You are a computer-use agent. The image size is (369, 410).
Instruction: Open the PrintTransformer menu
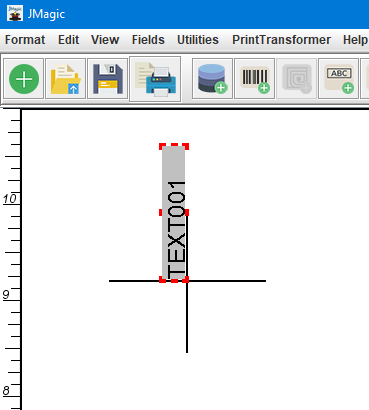click(x=281, y=40)
